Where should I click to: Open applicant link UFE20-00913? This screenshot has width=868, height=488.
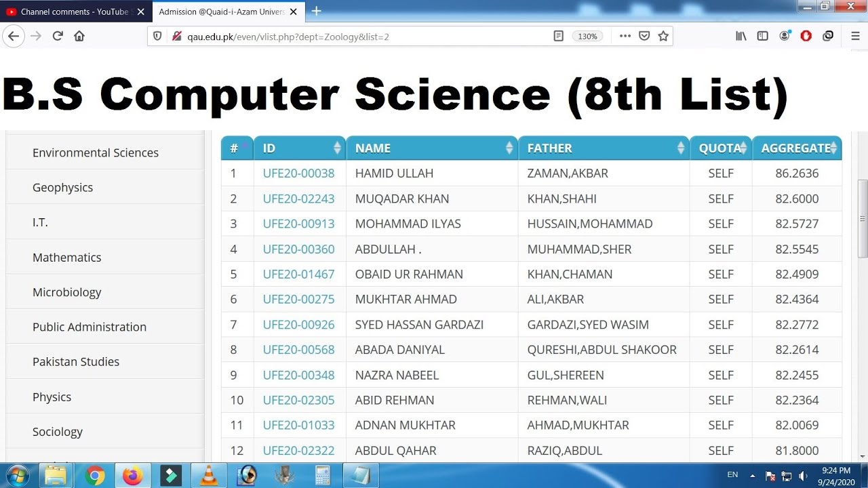point(298,224)
